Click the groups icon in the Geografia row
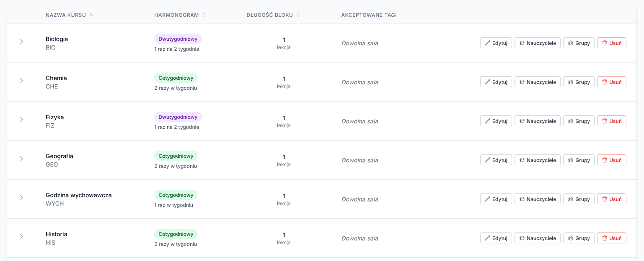This screenshot has width=644, height=261. pyautogui.click(x=570, y=160)
